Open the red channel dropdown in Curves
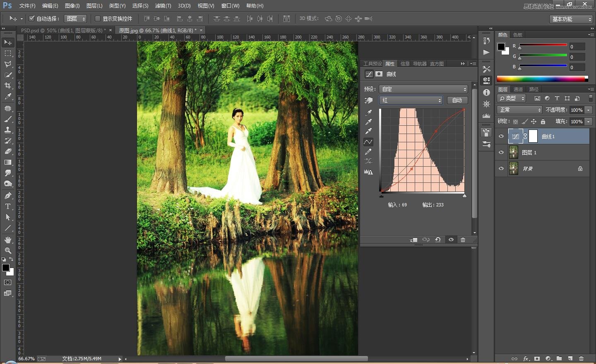The image size is (596, 364). click(x=411, y=101)
